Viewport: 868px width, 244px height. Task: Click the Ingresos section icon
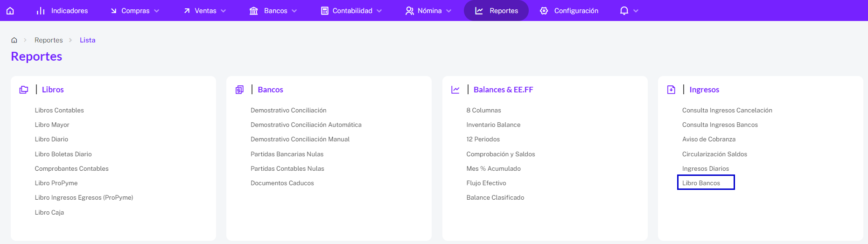[x=671, y=90]
